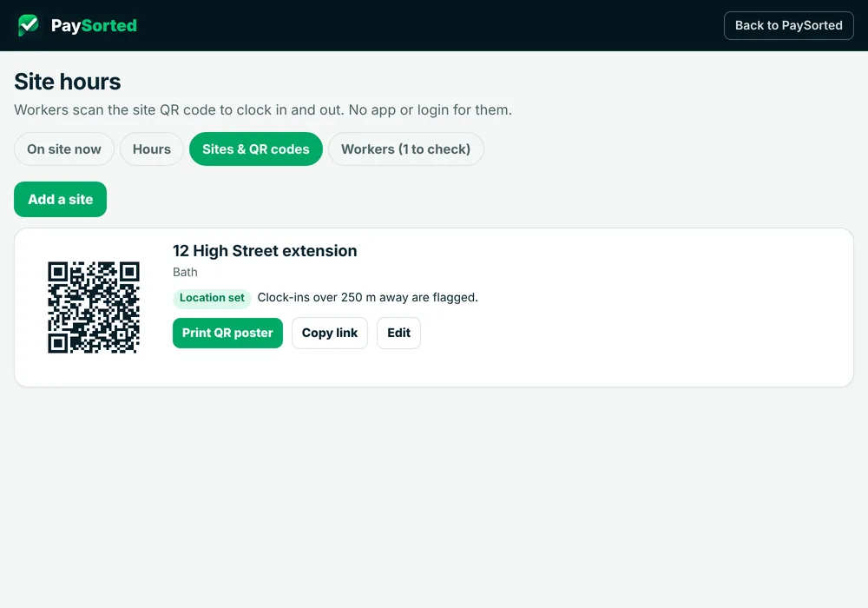The width and height of the screenshot is (868, 608).
Task: Select the Sites & QR codes tab
Action: point(256,149)
